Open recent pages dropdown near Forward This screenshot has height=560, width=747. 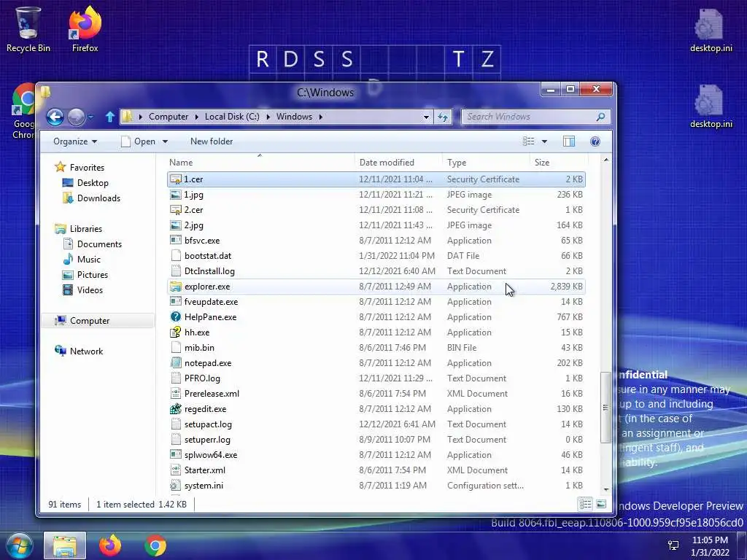[90, 117]
